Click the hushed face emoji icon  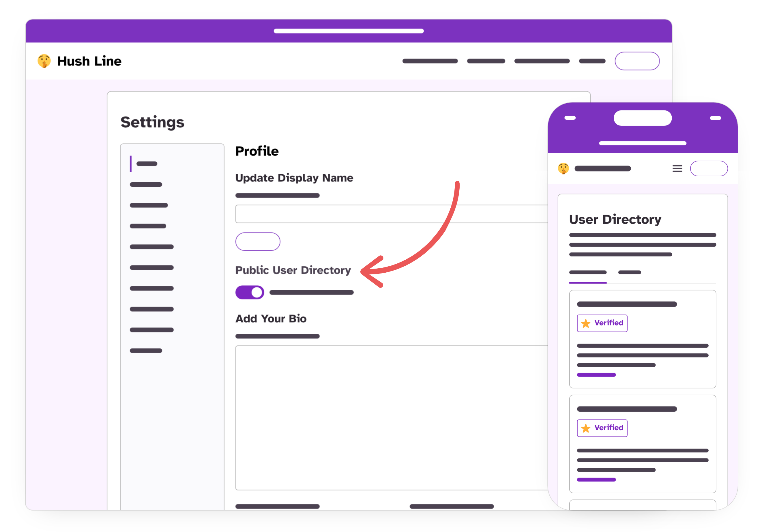(45, 61)
